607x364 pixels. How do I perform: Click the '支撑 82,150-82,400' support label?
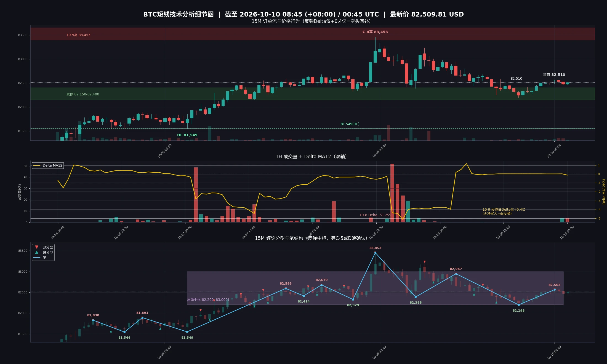coord(83,94)
